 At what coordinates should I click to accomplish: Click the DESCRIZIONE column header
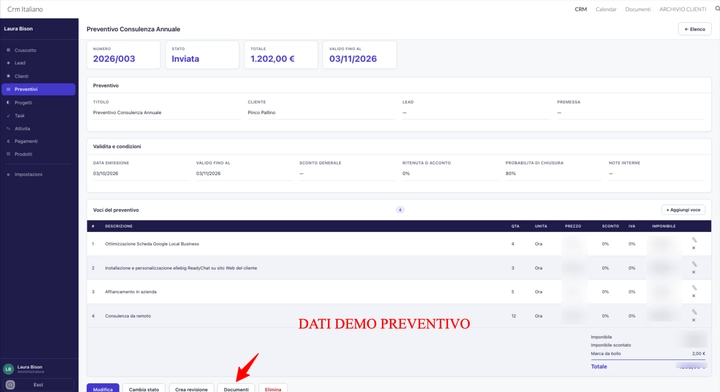point(118,226)
